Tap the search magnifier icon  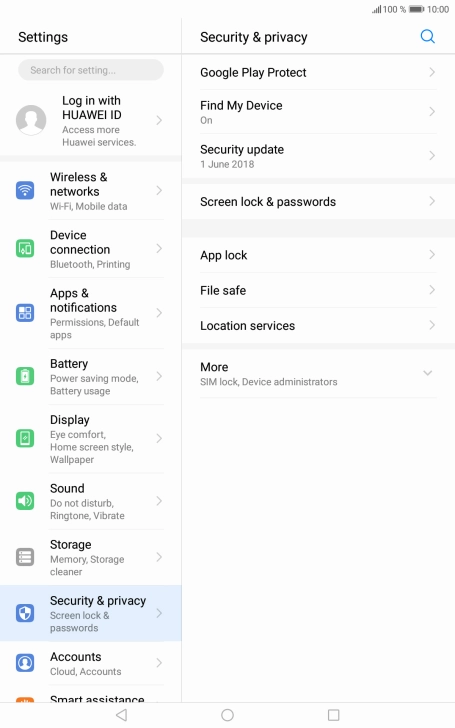click(427, 36)
